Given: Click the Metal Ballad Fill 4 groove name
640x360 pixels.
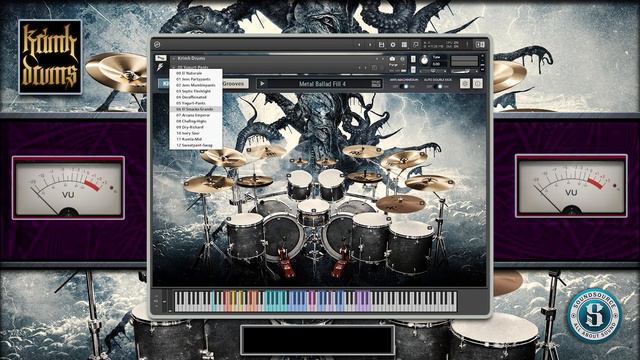Looking at the screenshot, I should [322, 84].
